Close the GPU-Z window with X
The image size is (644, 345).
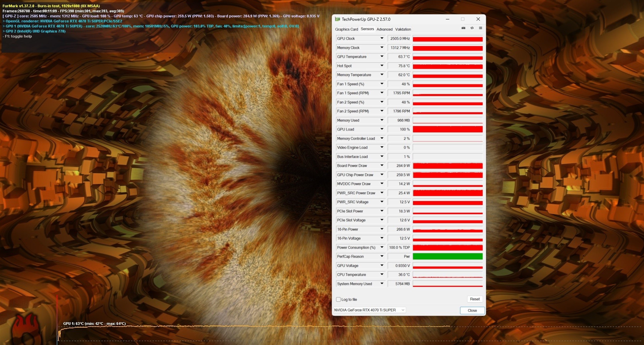coord(478,19)
